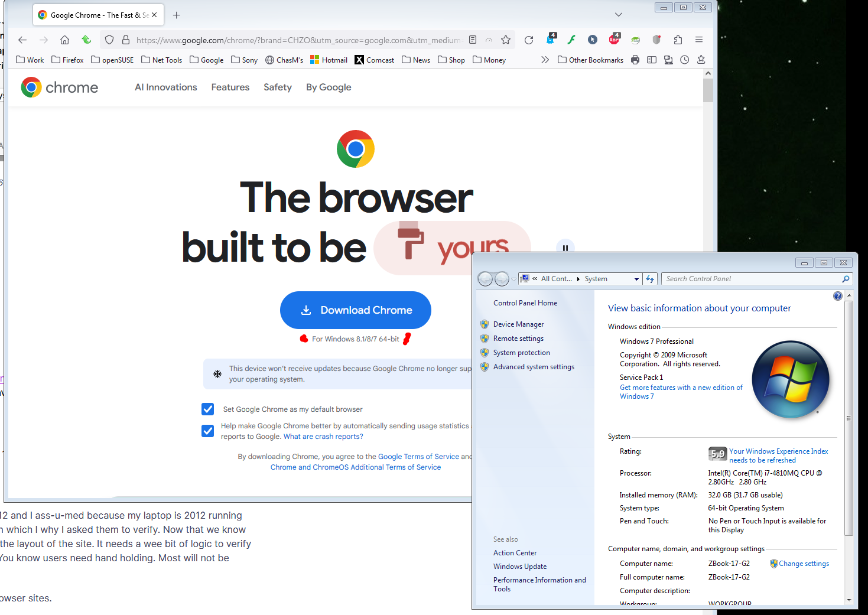This screenshot has width=868, height=615.
Task: Reload the page with the refresh icon
Action: [529, 40]
